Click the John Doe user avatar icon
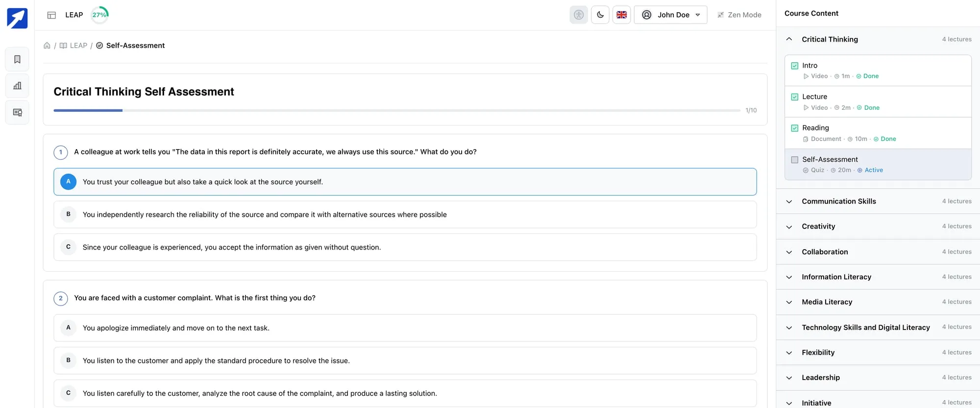Image resolution: width=980 pixels, height=408 pixels. [x=647, y=15]
